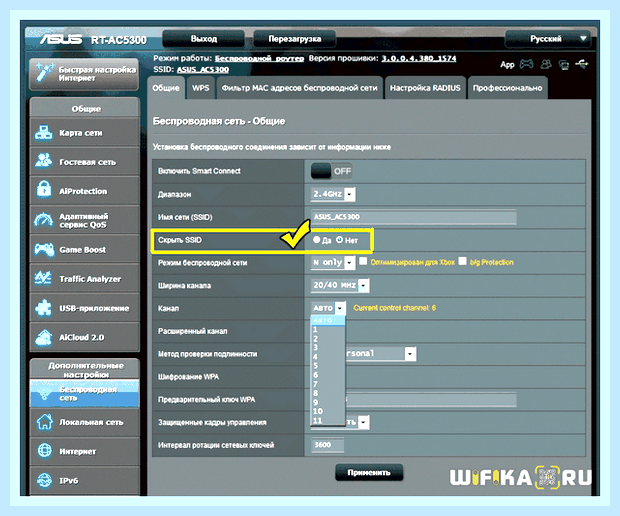620x516 pixels.
Task: Click the gamepad status icon in header
Action: coord(526,64)
